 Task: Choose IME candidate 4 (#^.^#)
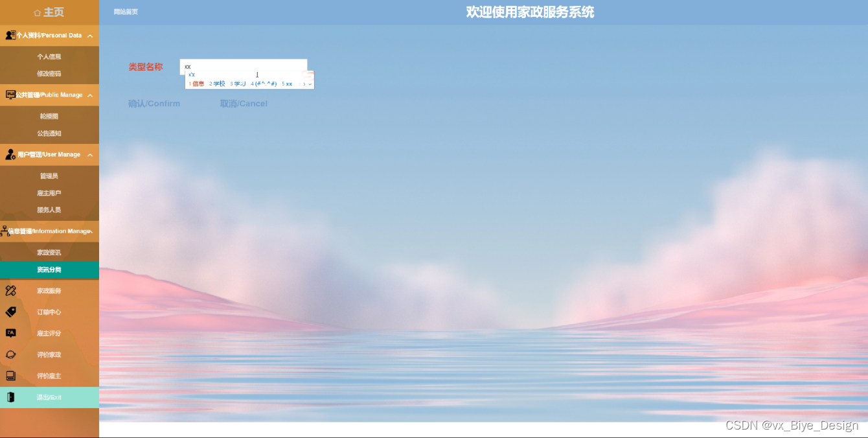264,84
